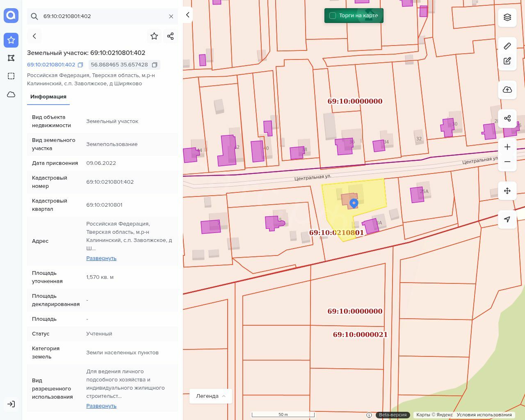Viewport: 525px width, 420px height.
Task: Open the cloud upload tool
Action: click(x=507, y=90)
